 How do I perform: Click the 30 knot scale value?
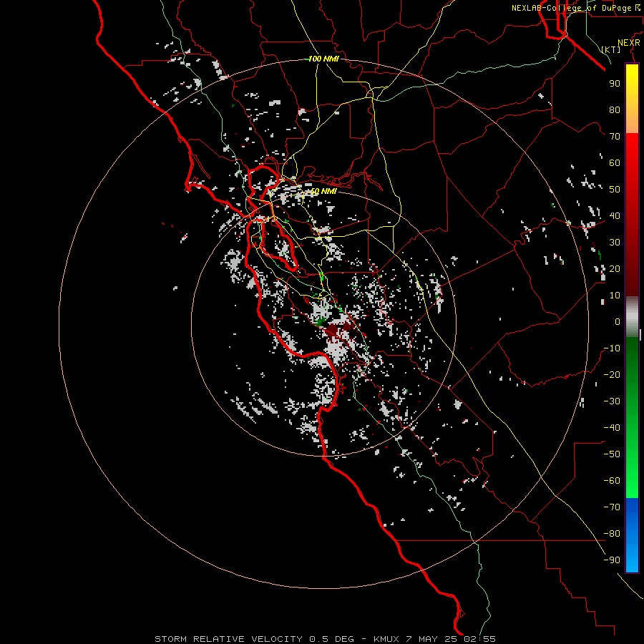(x=615, y=243)
